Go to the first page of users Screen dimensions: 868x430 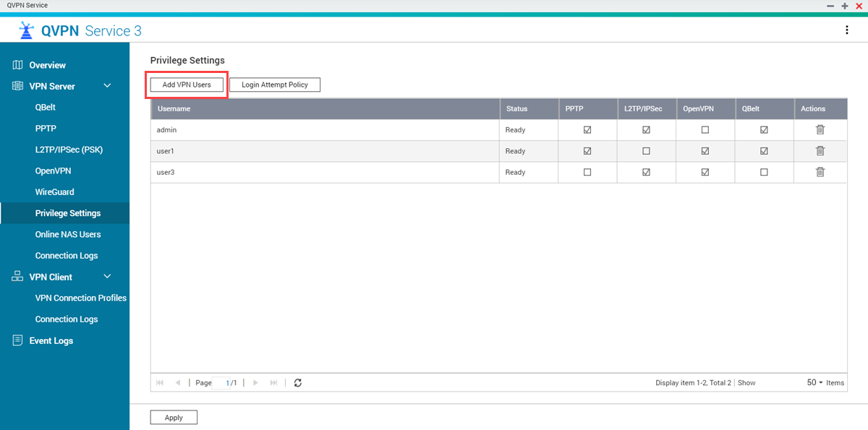click(160, 382)
